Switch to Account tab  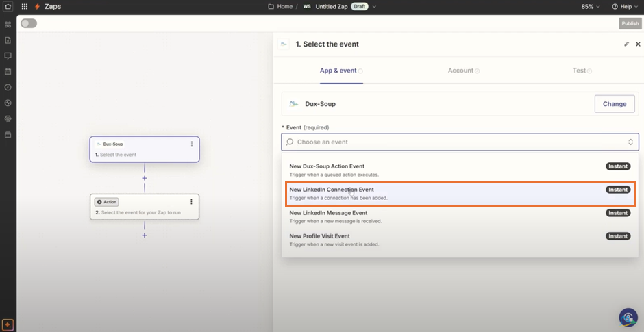tap(464, 71)
